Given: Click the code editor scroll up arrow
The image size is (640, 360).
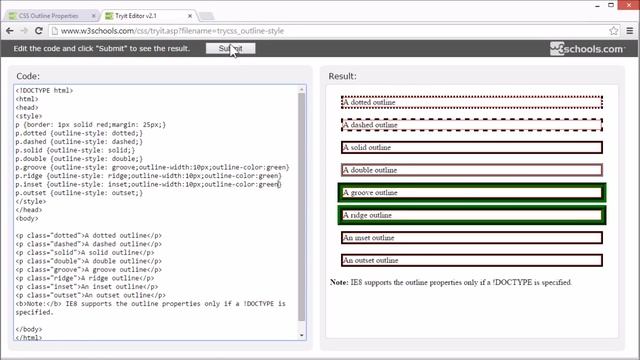Looking at the screenshot, I should (x=302, y=89).
